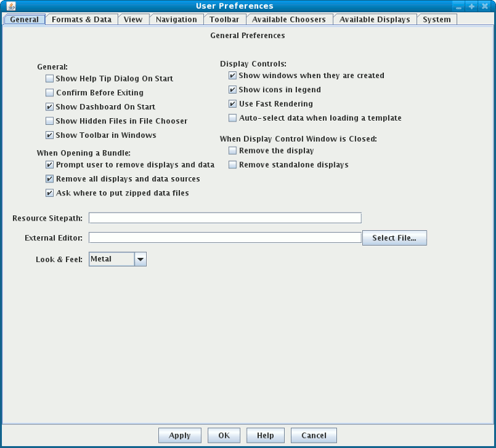Click into the External Editor input field
Viewport: 496px width, 448px height.
click(x=225, y=238)
